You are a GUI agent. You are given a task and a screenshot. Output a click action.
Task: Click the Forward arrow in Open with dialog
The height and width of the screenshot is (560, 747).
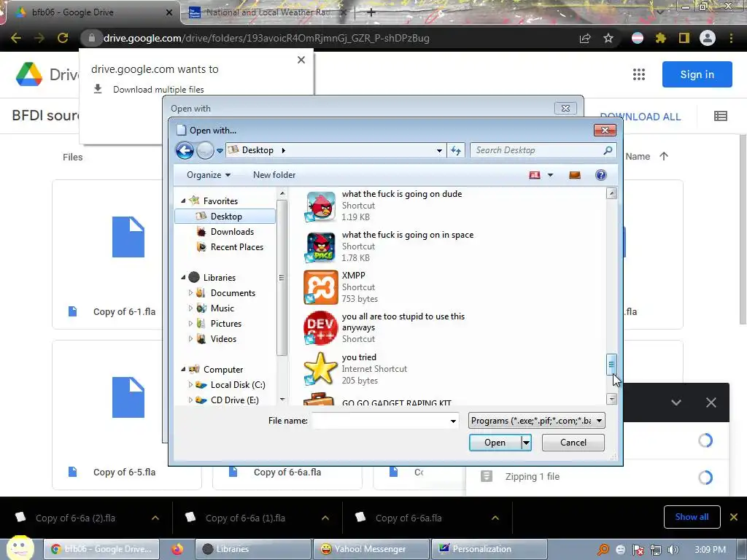(x=205, y=150)
